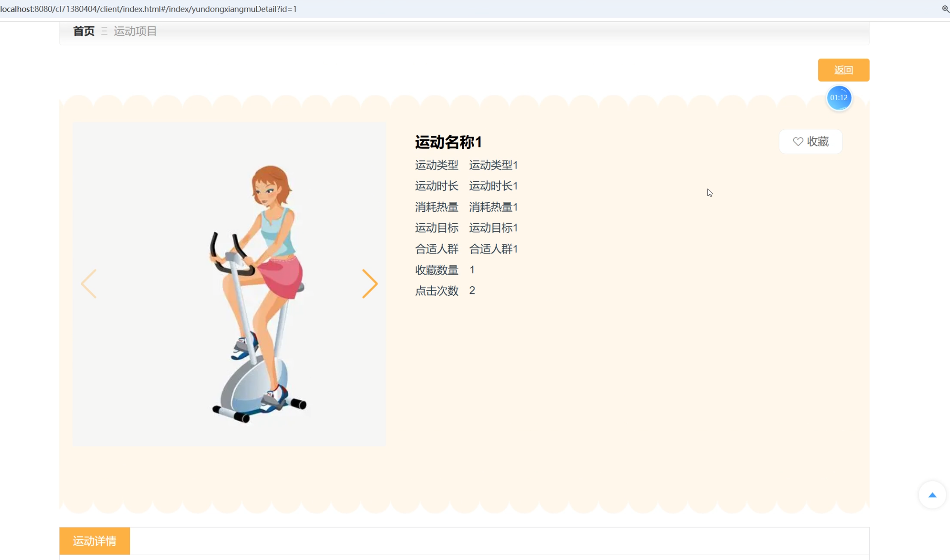Click the 运动类型 label
950x560 pixels.
point(437,165)
